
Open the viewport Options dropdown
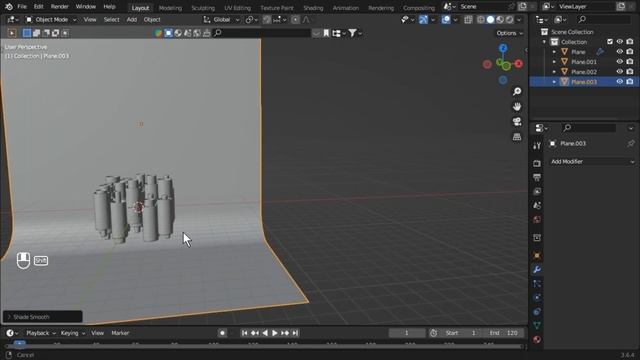(x=509, y=33)
